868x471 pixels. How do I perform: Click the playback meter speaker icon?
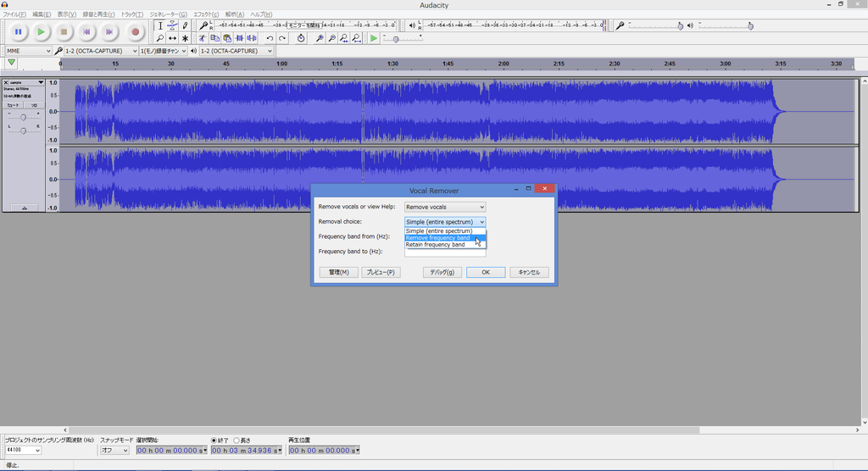coord(412,25)
